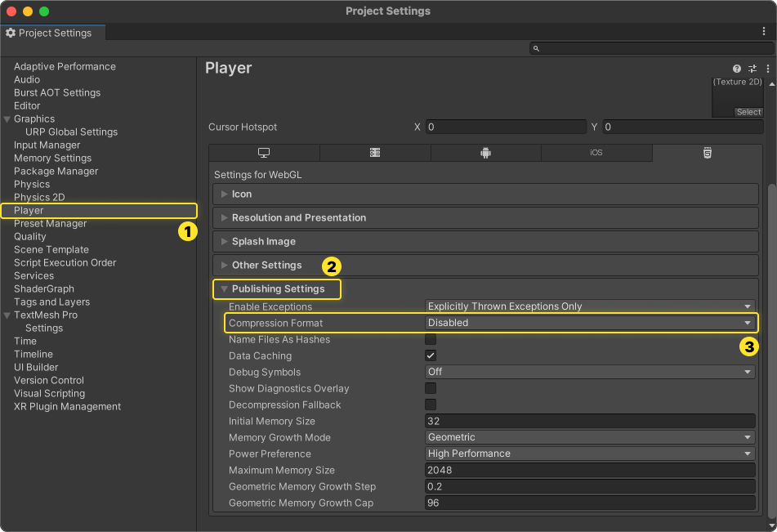
Task: Select UI Builder category
Action: point(36,368)
